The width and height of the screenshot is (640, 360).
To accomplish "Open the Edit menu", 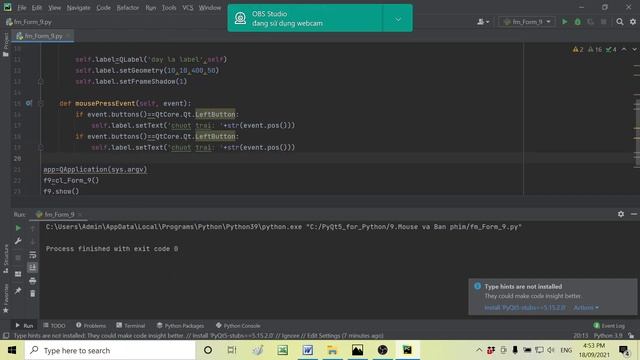I will click(37, 8).
